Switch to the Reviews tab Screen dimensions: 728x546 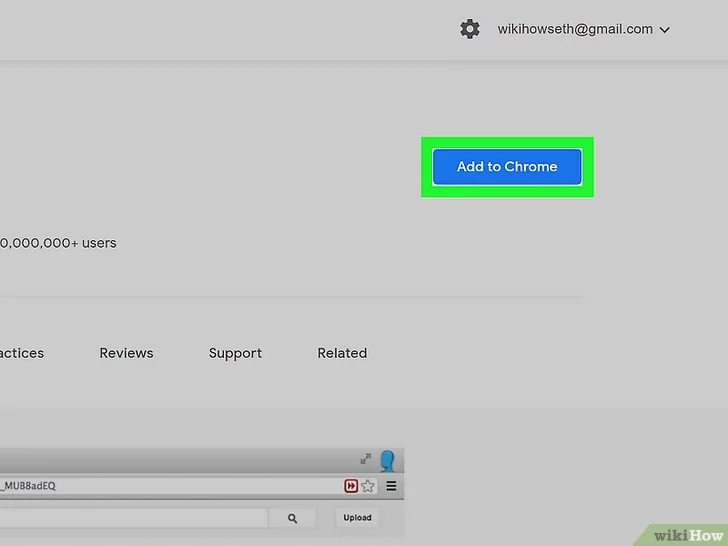click(x=126, y=353)
